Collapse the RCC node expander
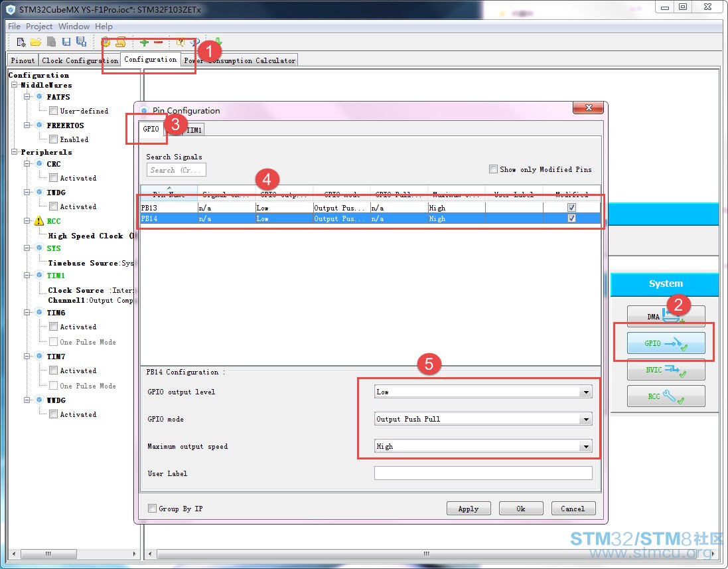 (x=27, y=221)
